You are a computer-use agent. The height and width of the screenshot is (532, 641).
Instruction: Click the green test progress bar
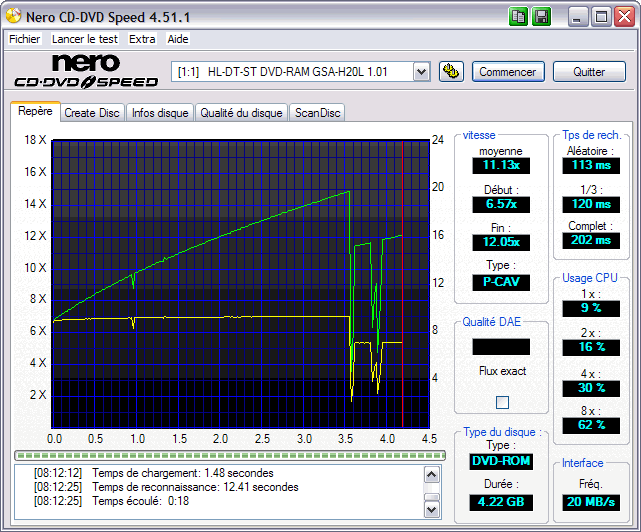pyautogui.click(x=230, y=455)
